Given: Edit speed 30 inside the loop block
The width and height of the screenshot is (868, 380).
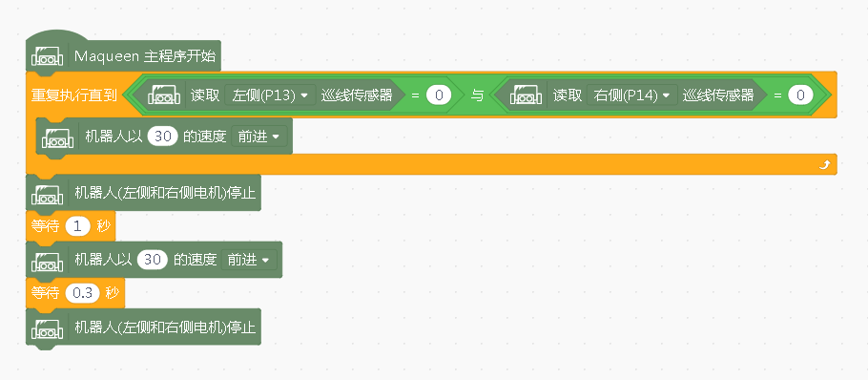Looking at the screenshot, I should (x=163, y=137).
